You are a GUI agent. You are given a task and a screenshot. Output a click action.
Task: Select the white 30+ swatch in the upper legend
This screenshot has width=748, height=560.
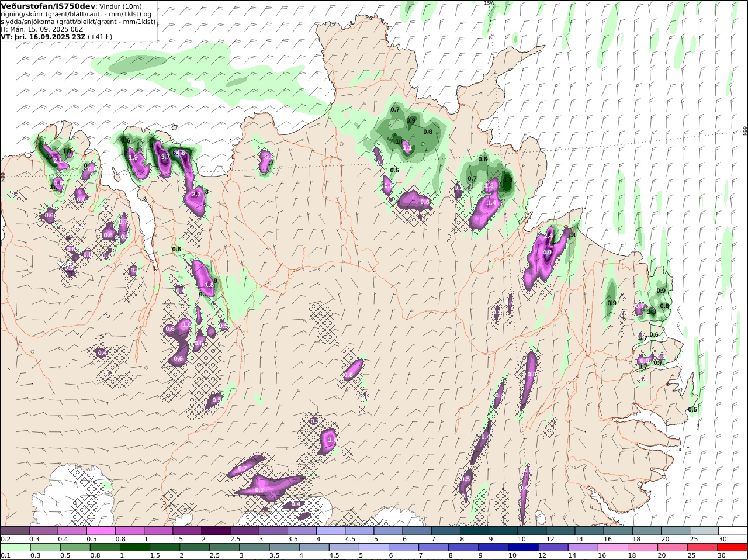733,530
